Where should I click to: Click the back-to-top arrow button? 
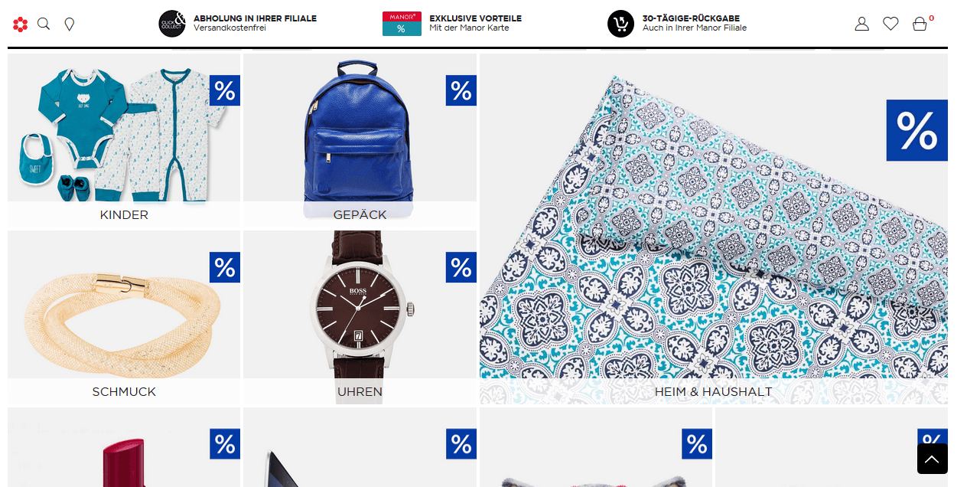(x=933, y=459)
